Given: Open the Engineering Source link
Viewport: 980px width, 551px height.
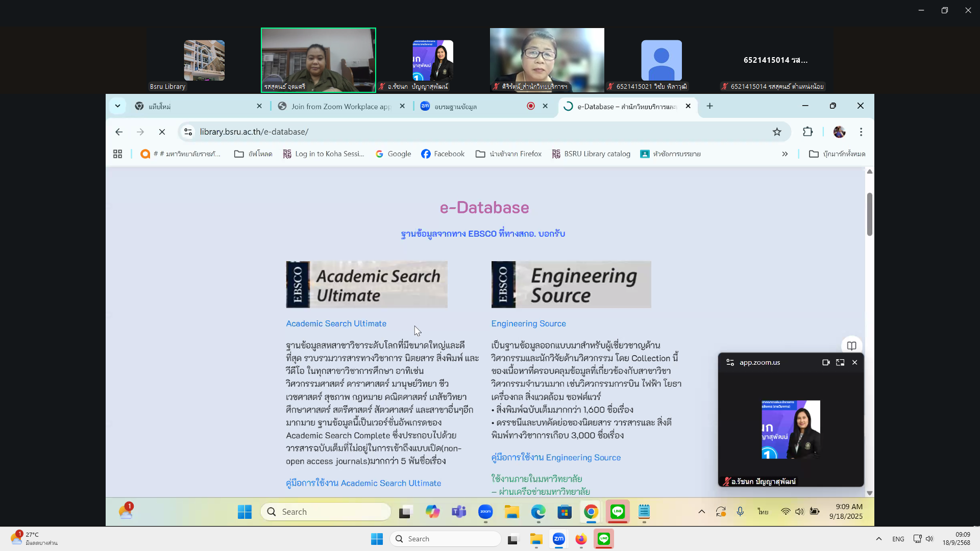Looking at the screenshot, I should (x=528, y=323).
